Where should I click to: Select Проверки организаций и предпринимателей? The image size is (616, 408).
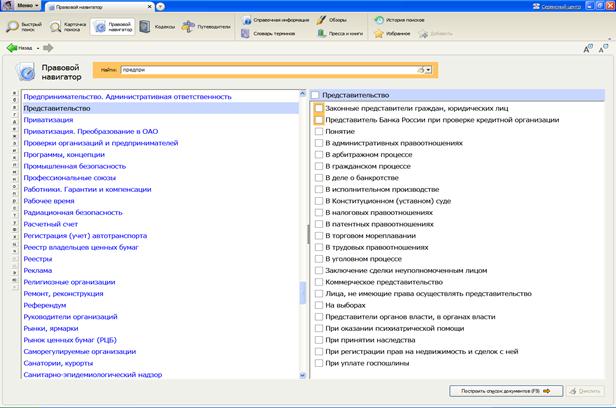[101, 143]
